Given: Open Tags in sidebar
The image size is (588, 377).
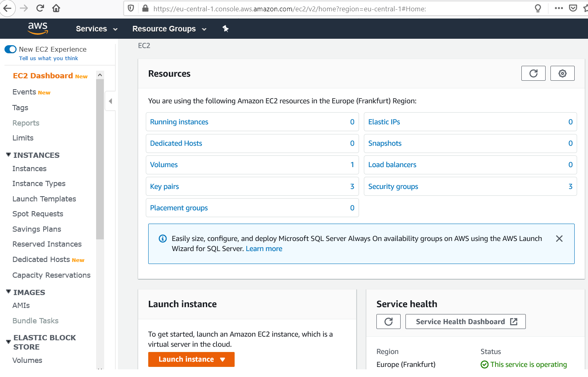Looking at the screenshot, I should [20, 108].
